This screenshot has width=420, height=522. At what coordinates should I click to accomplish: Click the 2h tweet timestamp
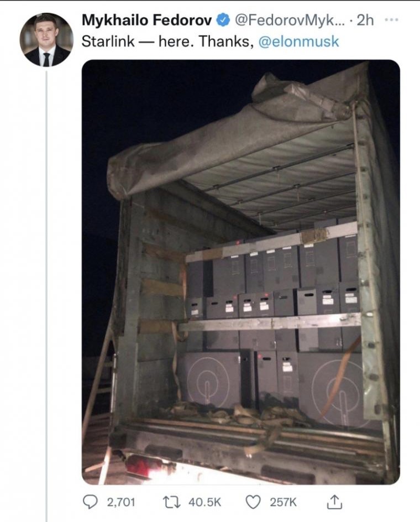pyautogui.click(x=365, y=21)
